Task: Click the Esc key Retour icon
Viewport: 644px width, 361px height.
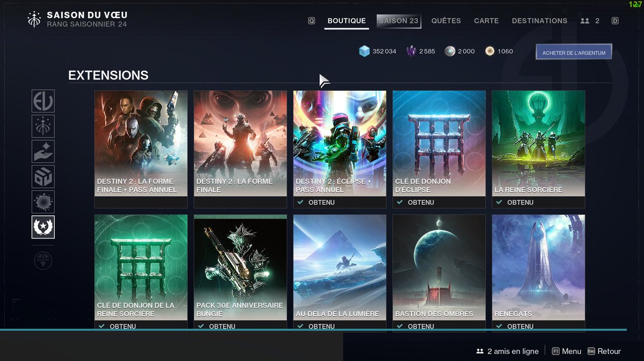Action: [x=591, y=351]
